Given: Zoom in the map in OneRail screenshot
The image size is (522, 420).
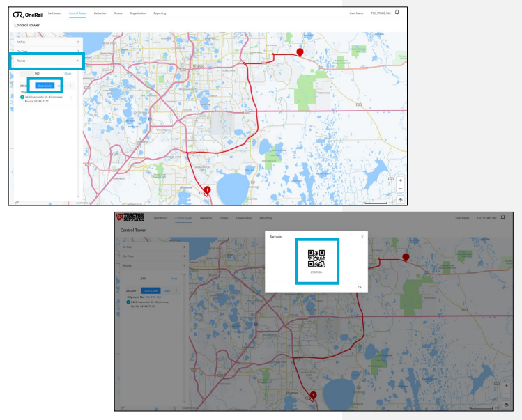Looking at the screenshot, I should click(401, 180).
